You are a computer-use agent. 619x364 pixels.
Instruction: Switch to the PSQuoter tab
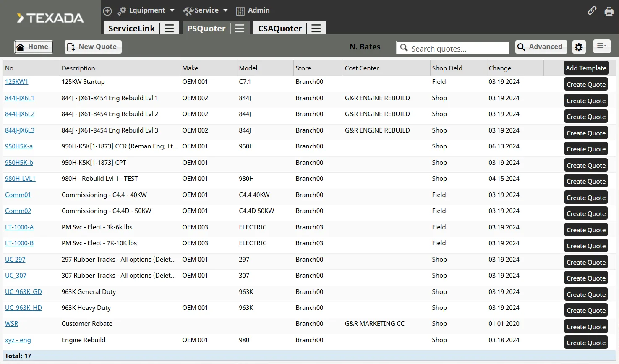click(x=206, y=28)
